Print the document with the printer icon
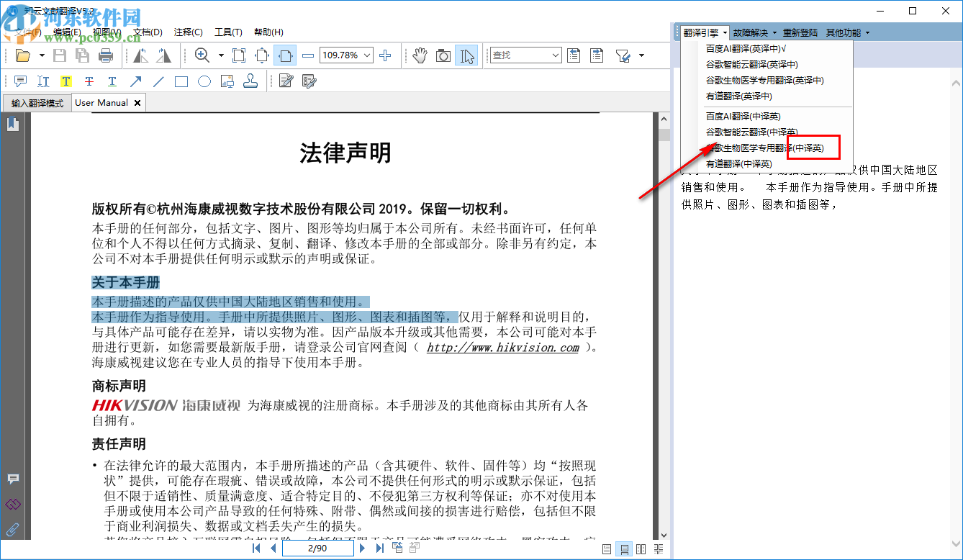Image resolution: width=963 pixels, height=560 pixels. pos(106,55)
